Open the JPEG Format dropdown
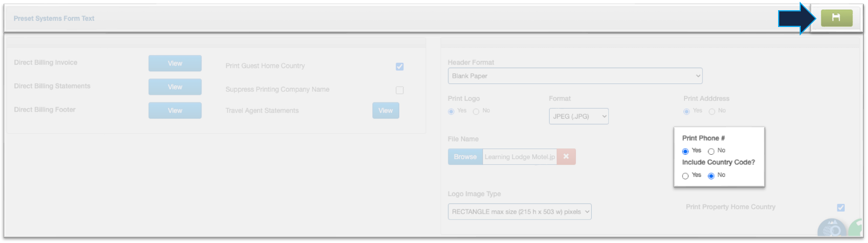868x243 pixels. click(x=578, y=116)
